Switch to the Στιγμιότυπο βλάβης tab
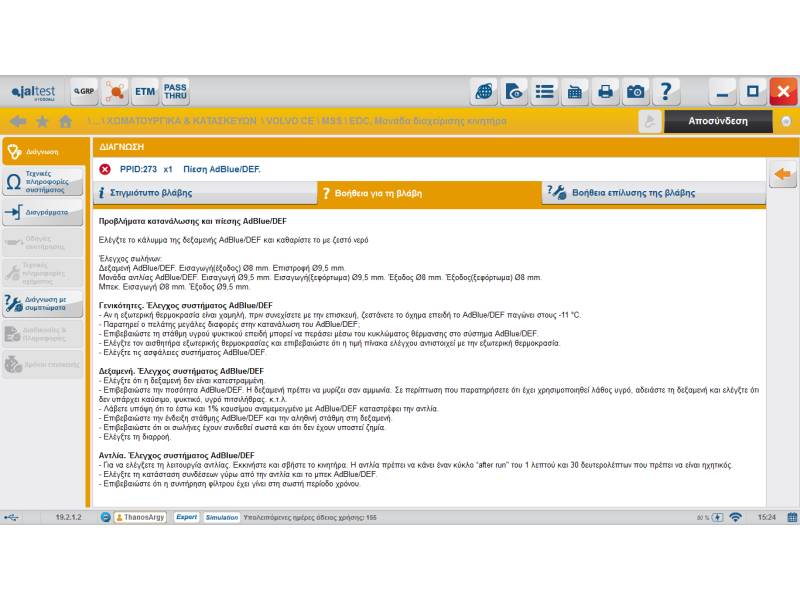 (205, 192)
